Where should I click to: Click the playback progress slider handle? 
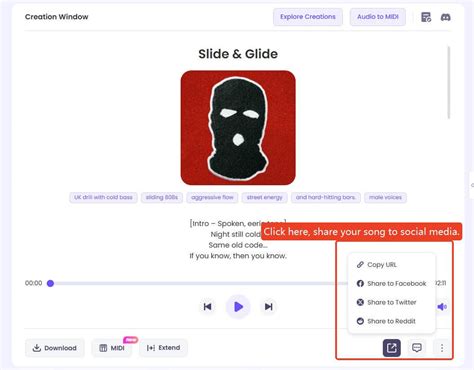click(50, 283)
